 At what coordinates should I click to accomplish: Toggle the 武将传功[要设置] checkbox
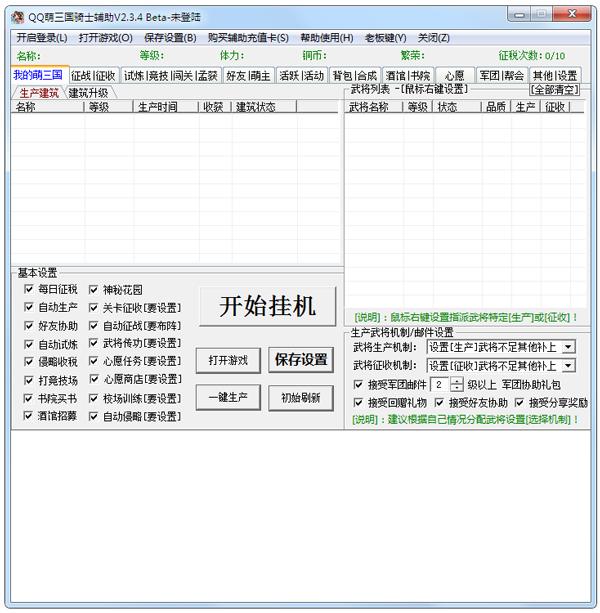tap(93, 343)
